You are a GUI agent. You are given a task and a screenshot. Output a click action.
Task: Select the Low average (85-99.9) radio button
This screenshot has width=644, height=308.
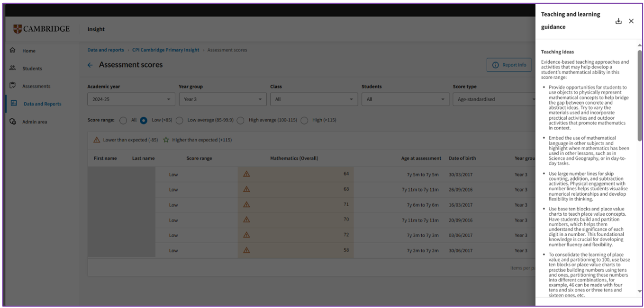tap(180, 120)
